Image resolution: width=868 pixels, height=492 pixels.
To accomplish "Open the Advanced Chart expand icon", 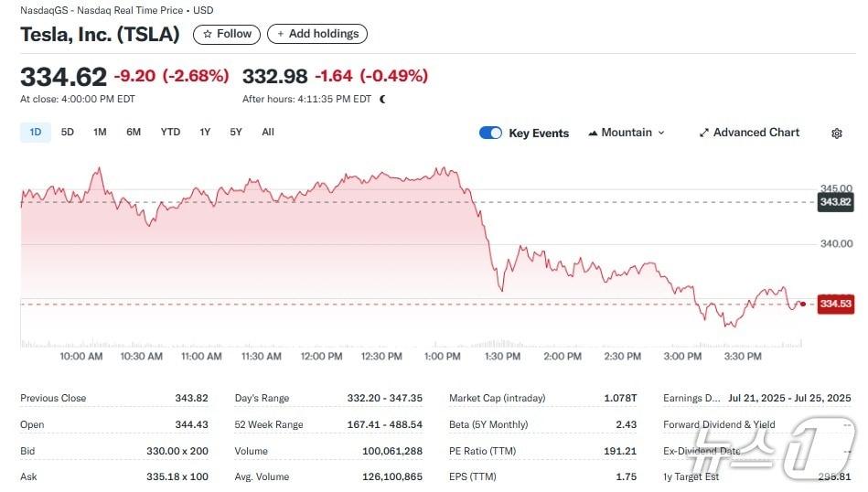I will pyautogui.click(x=704, y=134).
